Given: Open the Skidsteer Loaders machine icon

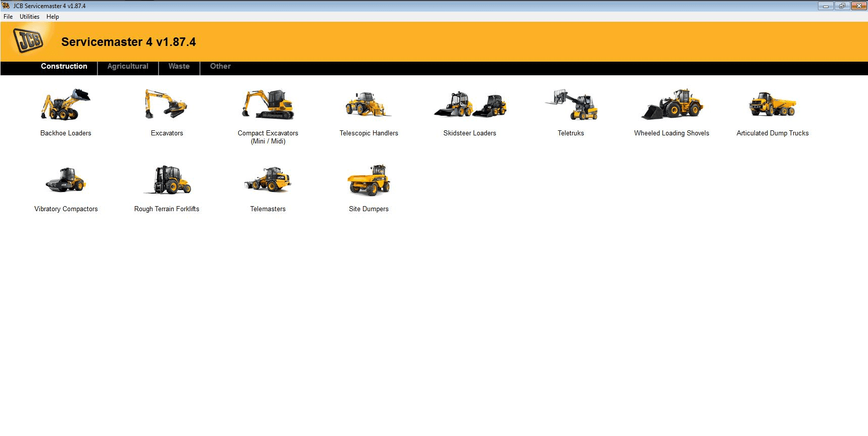Looking at the screenshot, I should (x=470, y=105).
